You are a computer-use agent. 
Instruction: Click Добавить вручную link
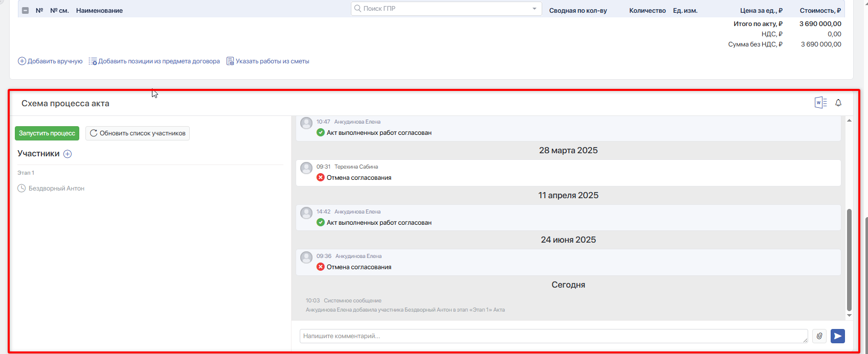pos(50,61)
